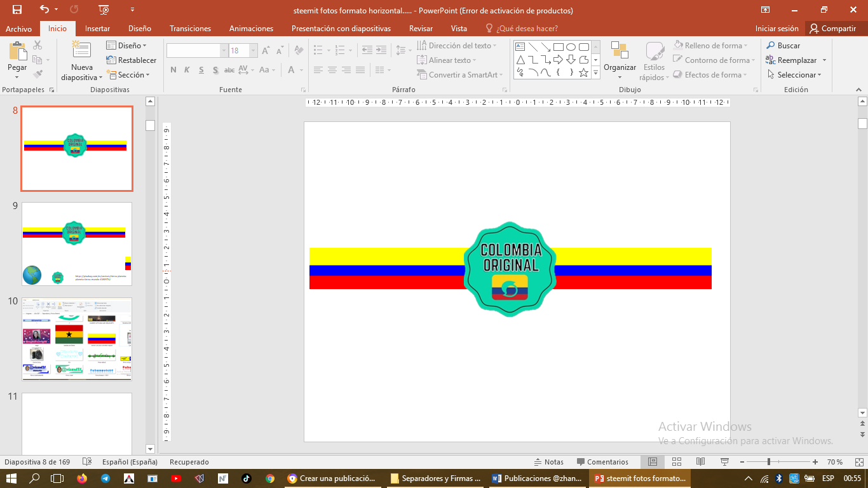This screenshot has height=488, width=868.
Task: Toggle center text alignment
Action: [332, 70]
